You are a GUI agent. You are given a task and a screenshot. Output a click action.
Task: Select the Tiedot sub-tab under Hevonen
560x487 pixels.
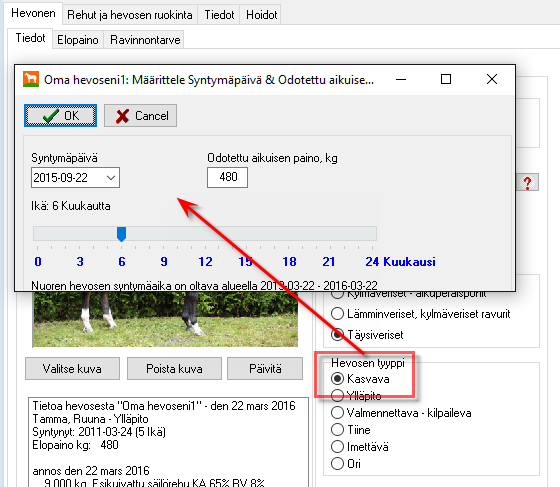pos(30,38)
